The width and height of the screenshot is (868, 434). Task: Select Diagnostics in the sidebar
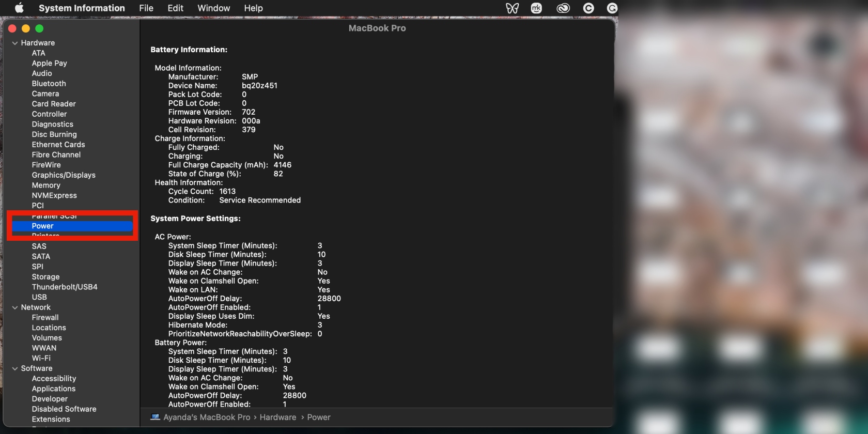[x=53, y=124]
